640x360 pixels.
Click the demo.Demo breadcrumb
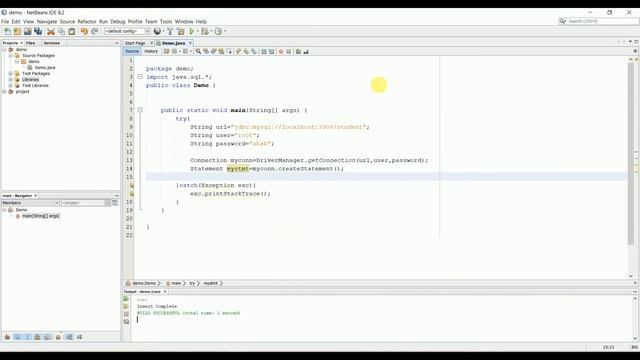coord(144,283)
